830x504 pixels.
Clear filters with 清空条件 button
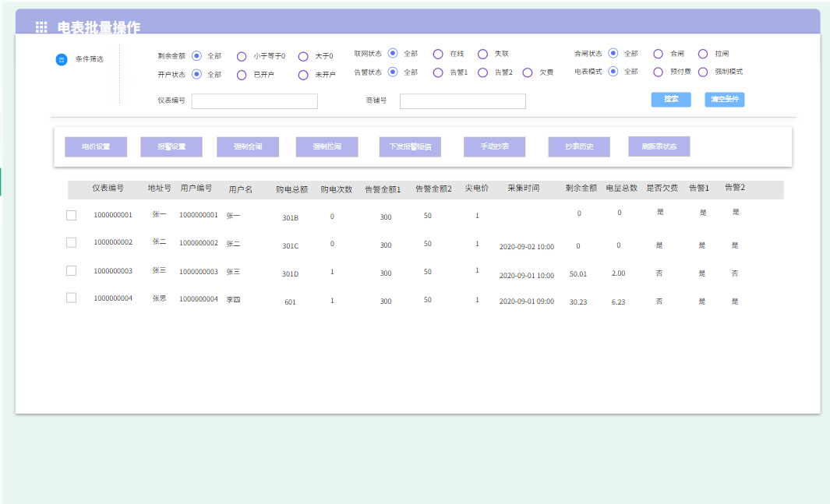coord(724,100)
